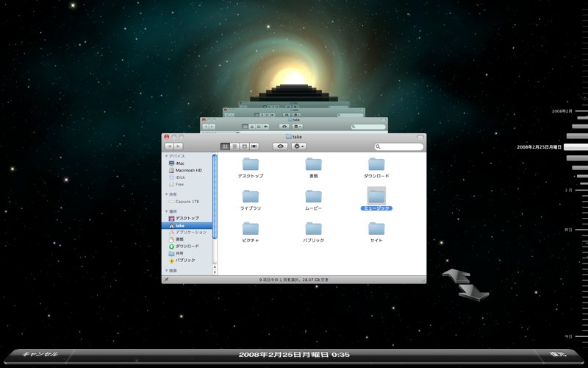Click the status bar text showing 28.07 GB
588x368 pixels.
(x=294, y=280)
